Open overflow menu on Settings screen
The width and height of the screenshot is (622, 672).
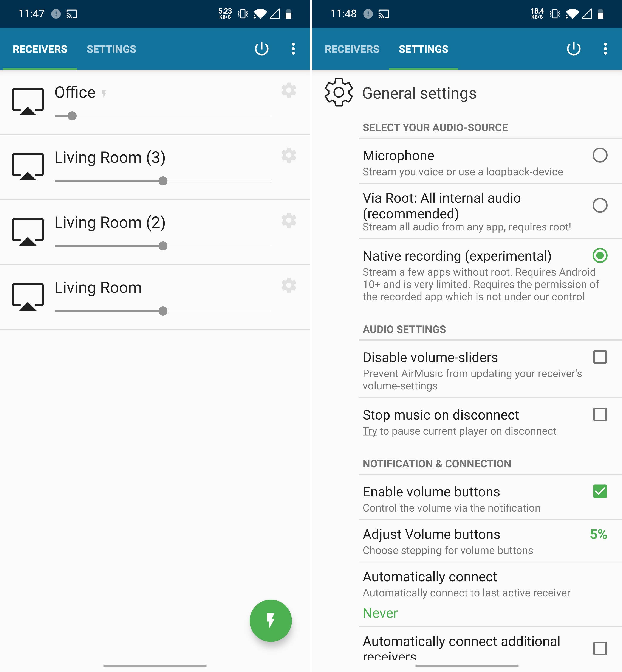click(605, 49)
